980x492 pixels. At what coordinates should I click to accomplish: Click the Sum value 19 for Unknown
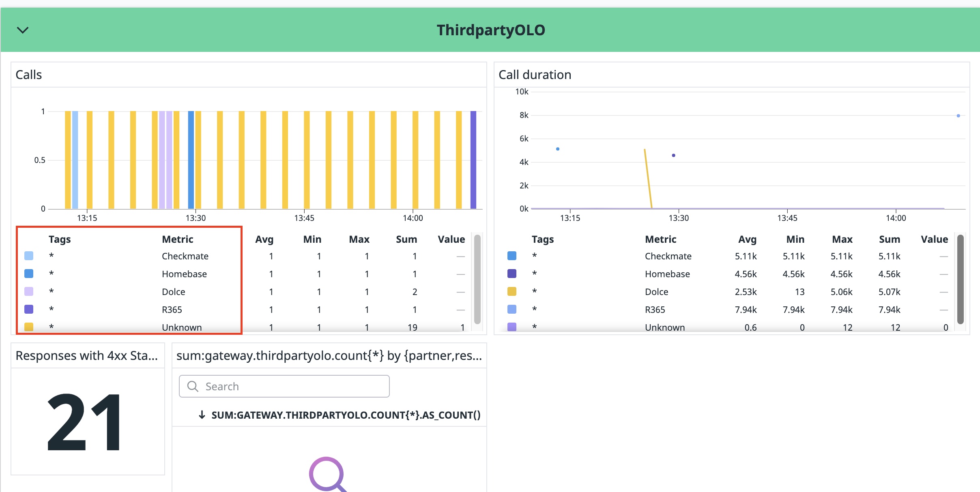tap(413, 327)
